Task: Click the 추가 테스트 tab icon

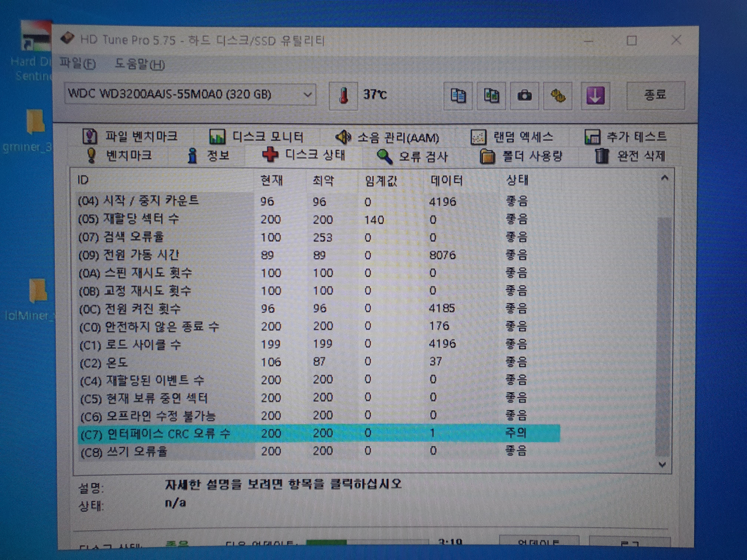Action: click(592, 137)
